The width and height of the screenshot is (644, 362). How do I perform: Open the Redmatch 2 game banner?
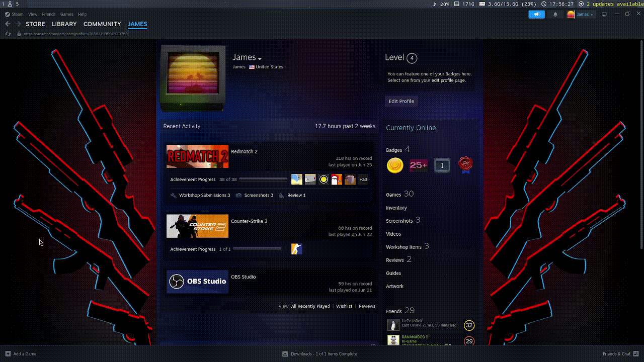(x=197, y=156)
